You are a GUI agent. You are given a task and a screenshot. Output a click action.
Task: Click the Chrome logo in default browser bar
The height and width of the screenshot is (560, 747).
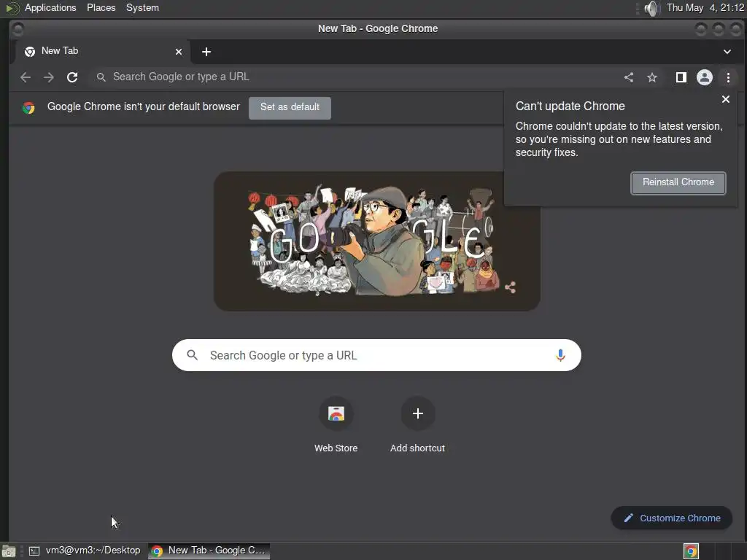(x=28, y=108)
